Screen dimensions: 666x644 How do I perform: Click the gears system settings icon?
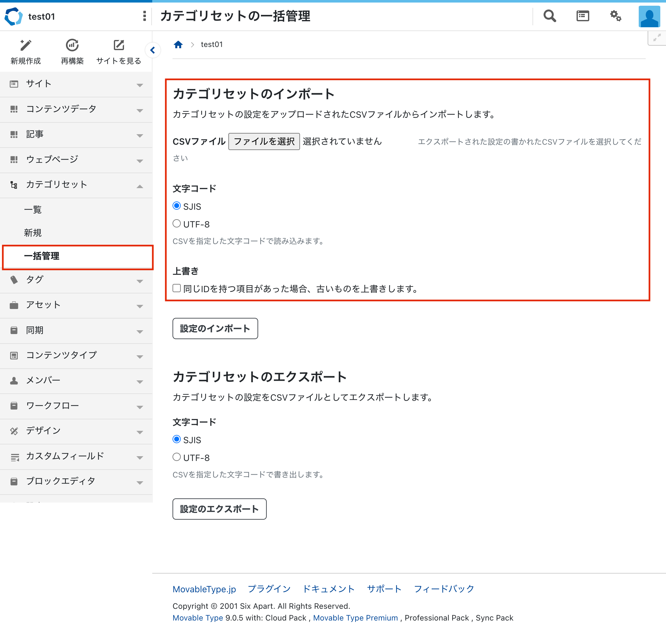coord(615,16)
